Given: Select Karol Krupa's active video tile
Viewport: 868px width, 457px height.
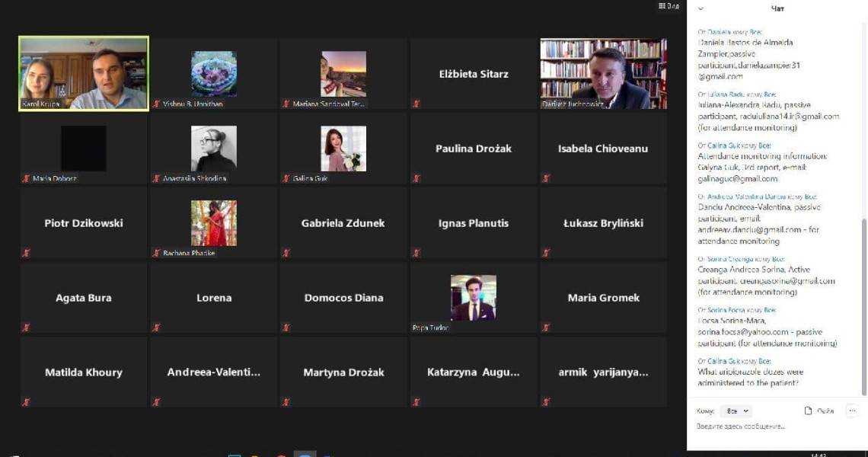Looking at the screenshot, I should [84, 74].
